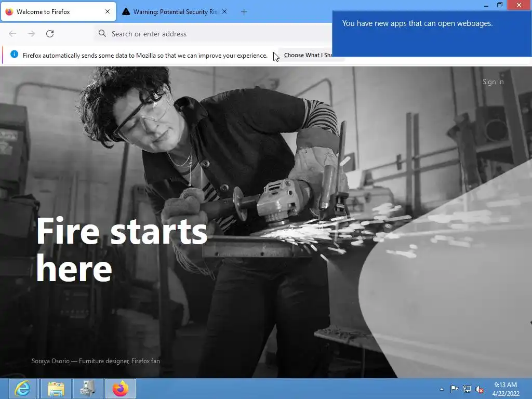Screen dimensions: 532x399
Task: Open the clock showing 9:13 AM
Action: 506,389
